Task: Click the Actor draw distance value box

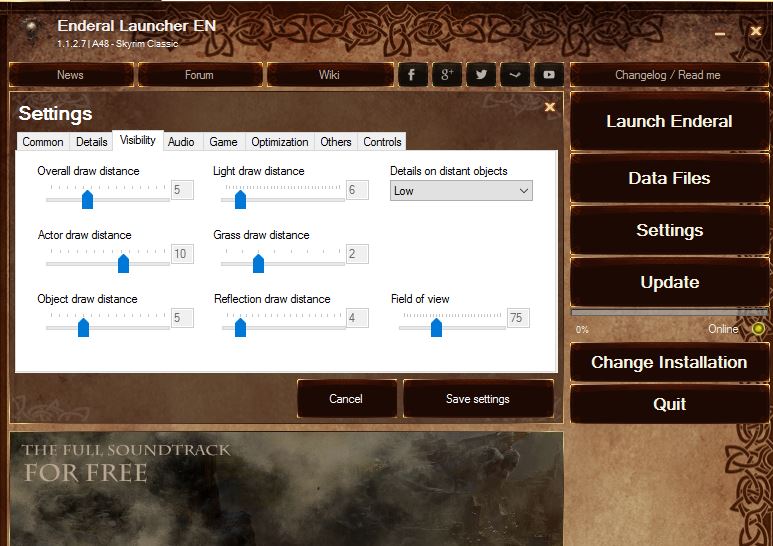Action: pyautogui.click(x=182, y=254)
